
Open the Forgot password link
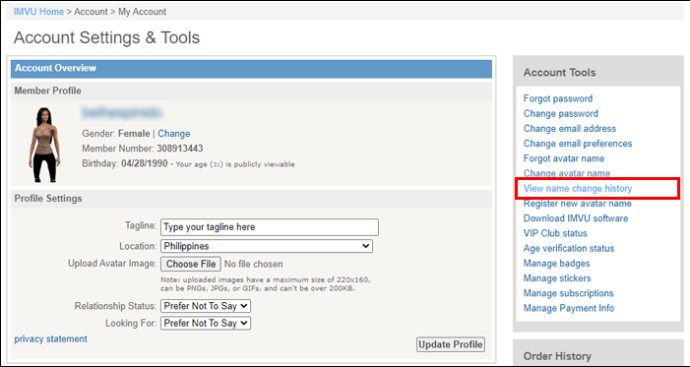click(x=558, y=99)
